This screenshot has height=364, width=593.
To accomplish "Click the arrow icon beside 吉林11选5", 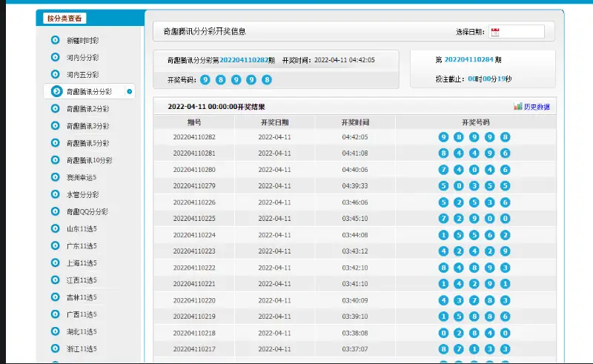I will coord(55,297).
